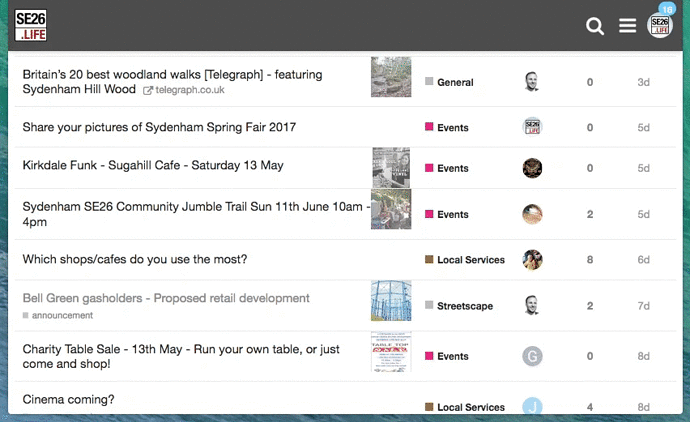Click the SE26.LIFE site logo
This screenshot has width=690, height=422.
(x=31, y=25)
